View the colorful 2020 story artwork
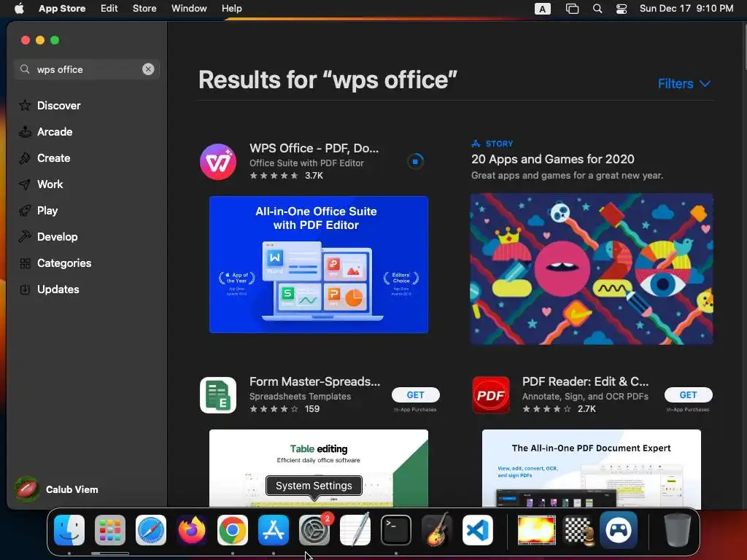Image resolution: width=747 pixels, height=560 pixels. (x=592, y=269)
